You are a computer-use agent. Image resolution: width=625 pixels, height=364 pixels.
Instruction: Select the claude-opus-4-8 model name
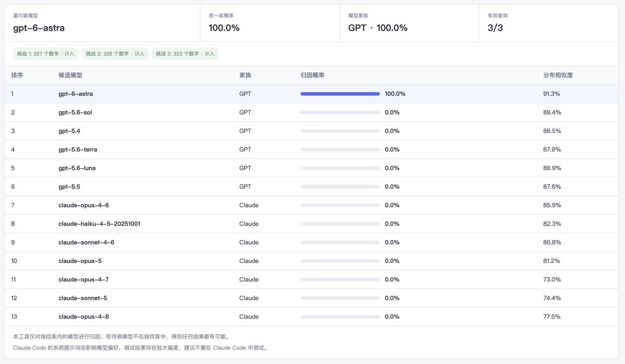click(84, 317)
